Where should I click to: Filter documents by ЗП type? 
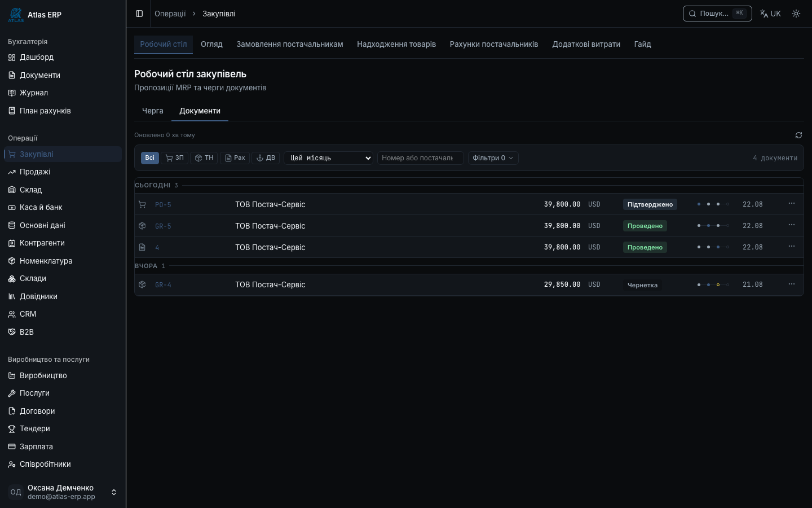tap(174, 158)
